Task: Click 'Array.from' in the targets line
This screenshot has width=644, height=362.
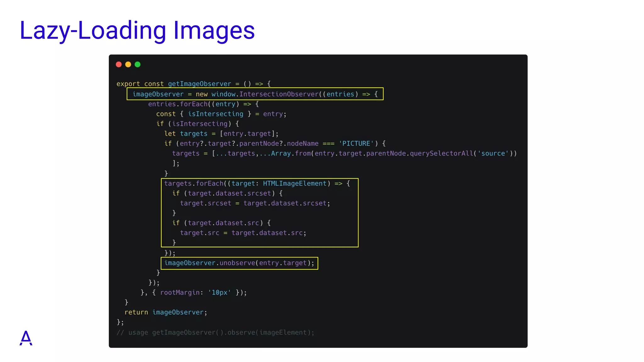Action: (291, 154)
